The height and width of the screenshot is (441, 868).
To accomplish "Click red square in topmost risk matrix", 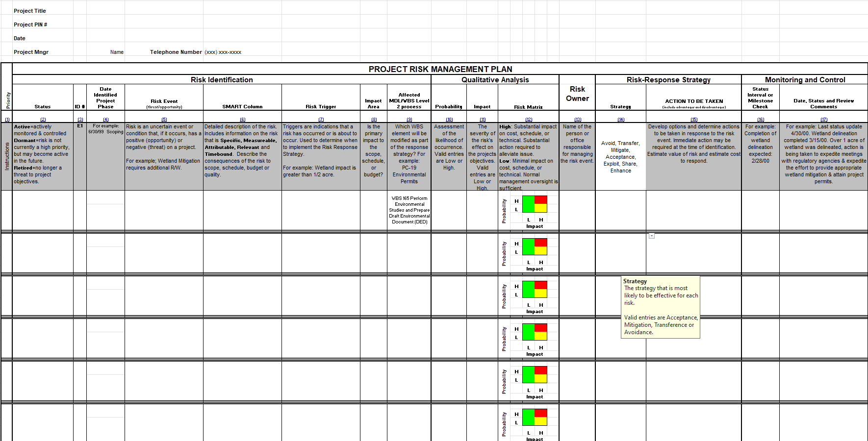I will [540, 199].
